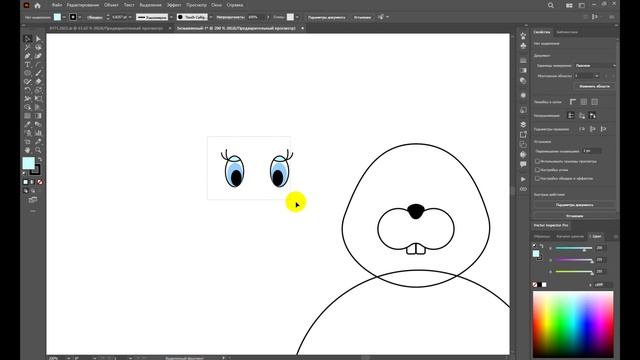Image resolution: width=640 pixels, height=360 pixels.
Task: Click the Изменить область button
Action: click(594, 86)
